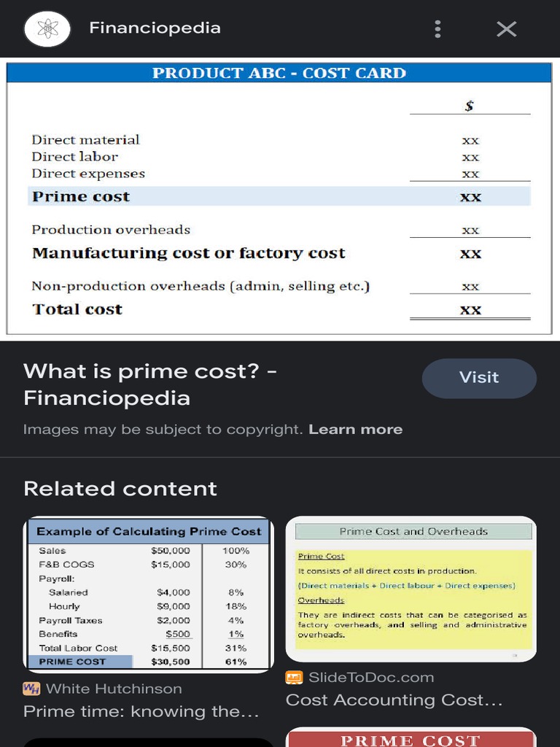Open the 'Example of Calculating Prime Cost' thumbnail
This screenshot has width=560, height=747.
click(x=149, y=595)
